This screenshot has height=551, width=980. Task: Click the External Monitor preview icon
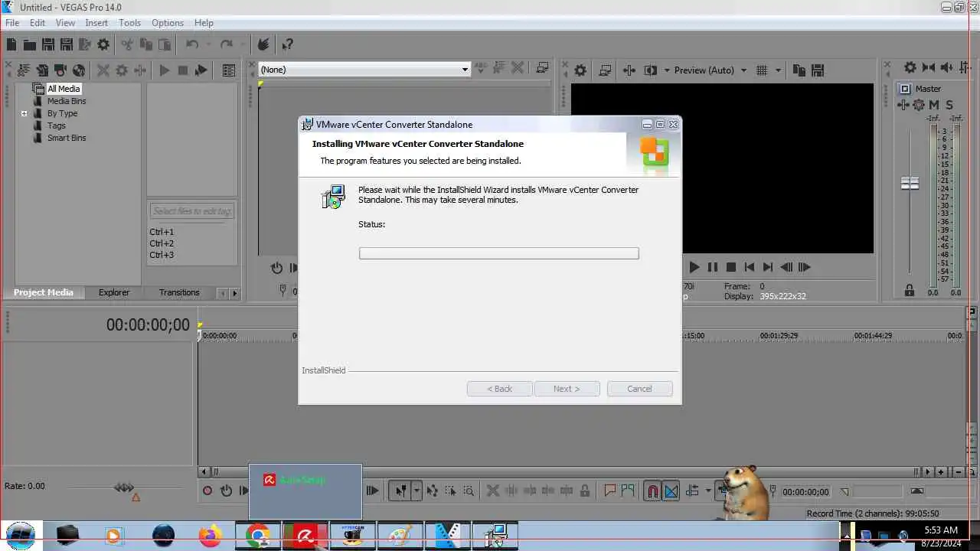click(x=605, y=70)
